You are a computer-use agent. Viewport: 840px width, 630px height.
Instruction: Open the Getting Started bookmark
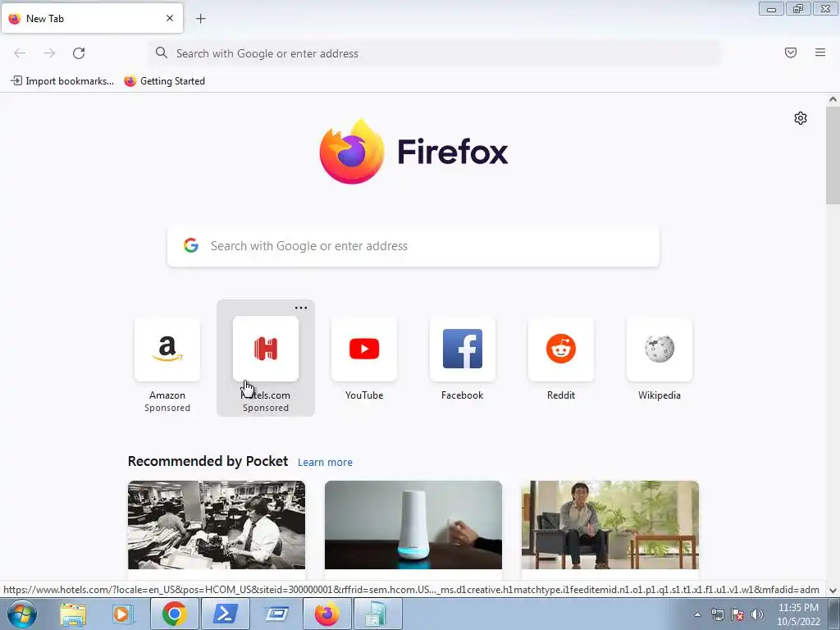(164, 81)
